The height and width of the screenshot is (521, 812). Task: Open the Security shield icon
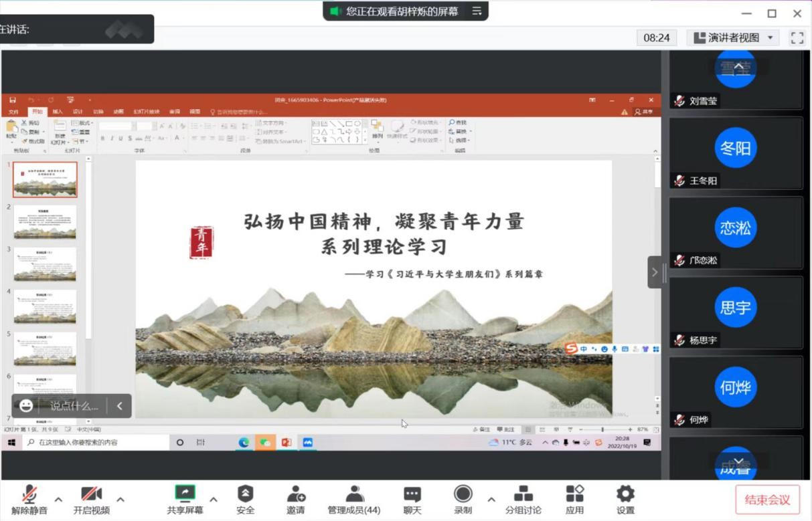245,499
